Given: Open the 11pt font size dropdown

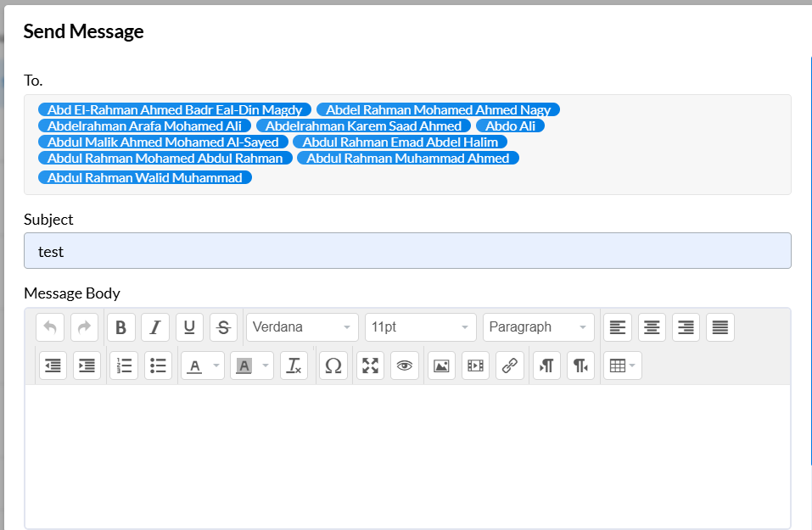Looking at the screenshot, I should coord(421,327).
